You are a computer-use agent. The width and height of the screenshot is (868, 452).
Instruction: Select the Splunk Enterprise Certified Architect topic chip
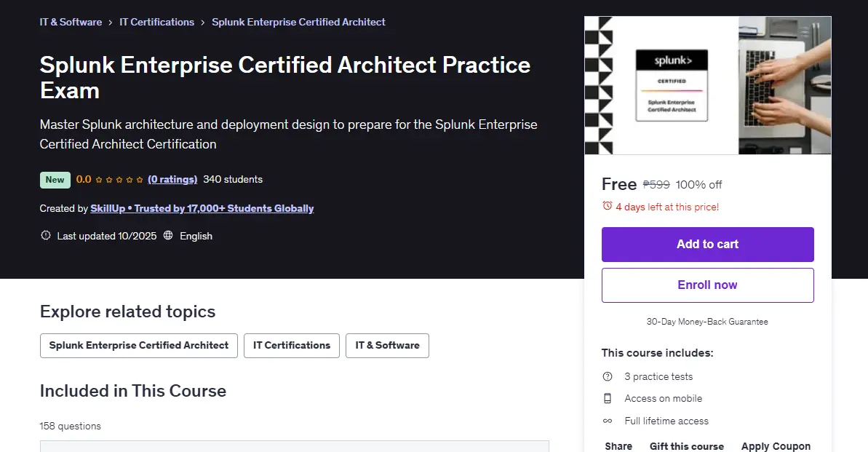(138, 346)
